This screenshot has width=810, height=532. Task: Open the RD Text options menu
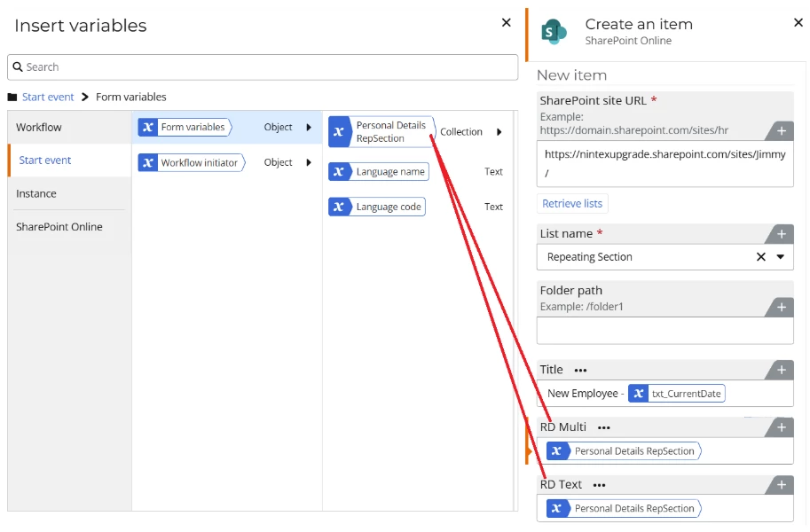click(x=599, y=485)
